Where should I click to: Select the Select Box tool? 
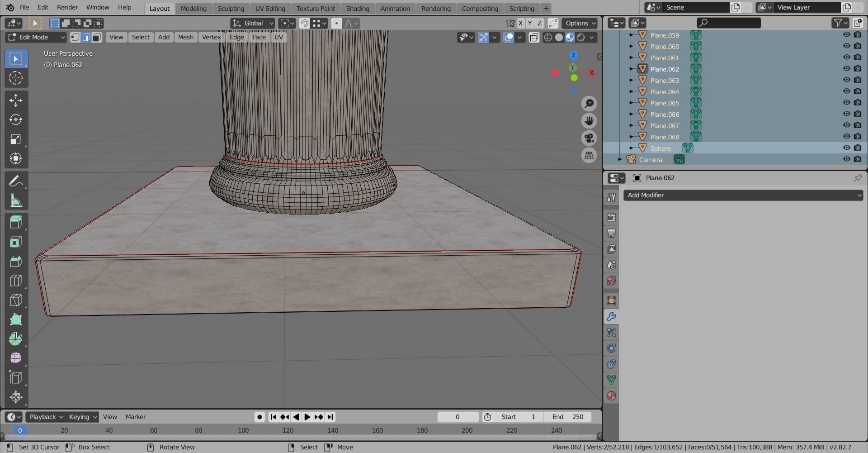(x=16, y=59)
